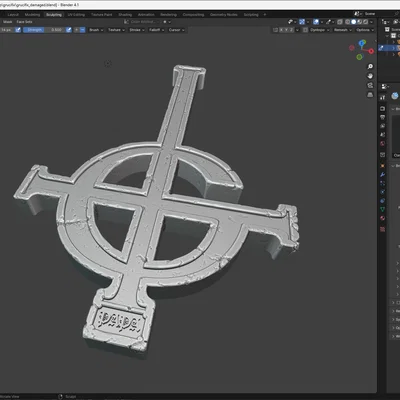Switch to the Modeling workspace tab
This screenshot has width=400, height=400.
[x=32, y=15]
